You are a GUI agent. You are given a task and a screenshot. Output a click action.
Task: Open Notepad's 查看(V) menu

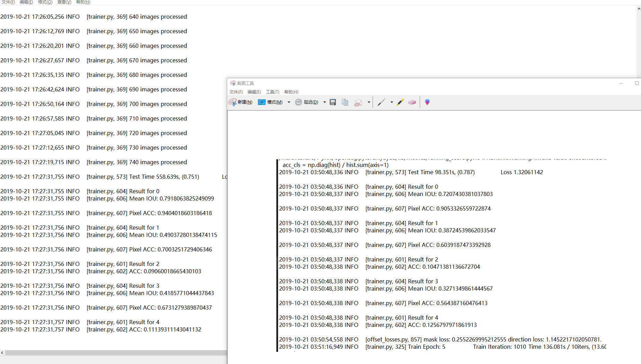pyautogui.click(x=64, y=2)
